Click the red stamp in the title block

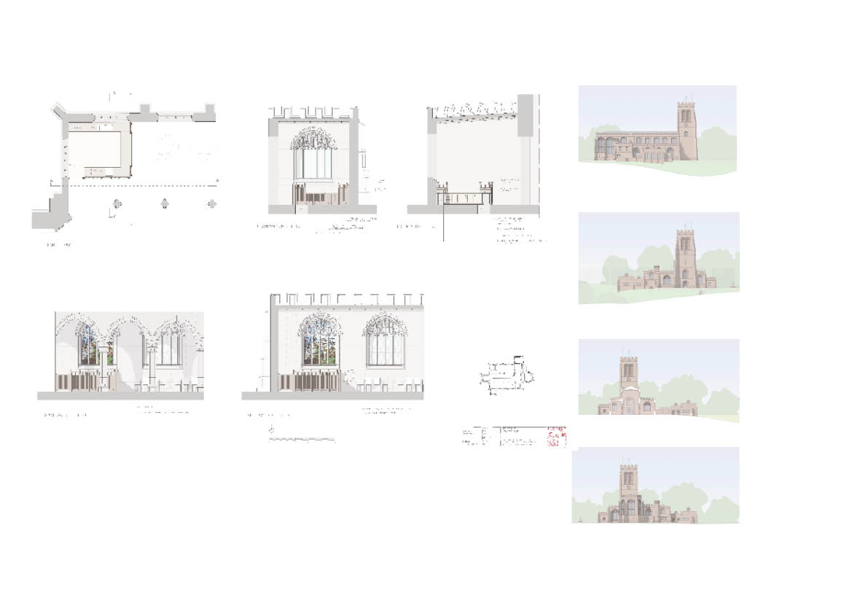556,437
